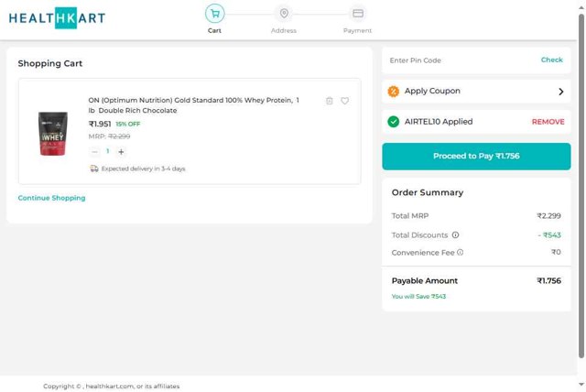The width and height of the screenshot is (586, 392).
Task: Select the Payment step card icon
Action: coord(358,14)
